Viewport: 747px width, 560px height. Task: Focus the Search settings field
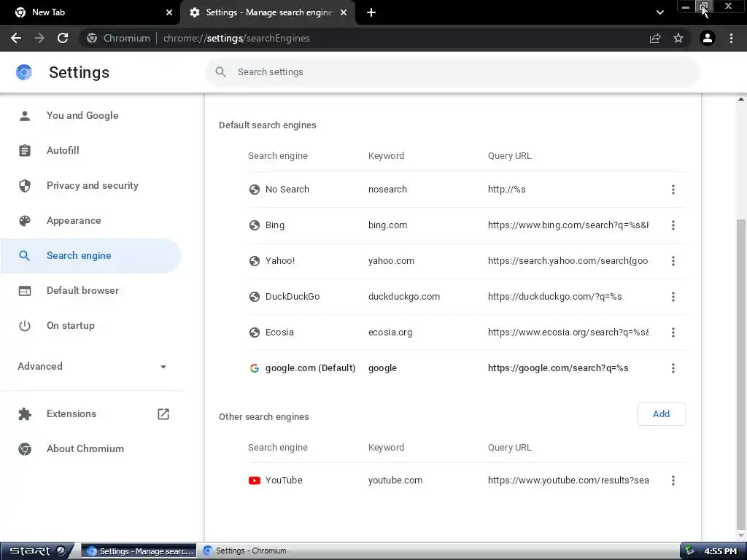point(452,72)
